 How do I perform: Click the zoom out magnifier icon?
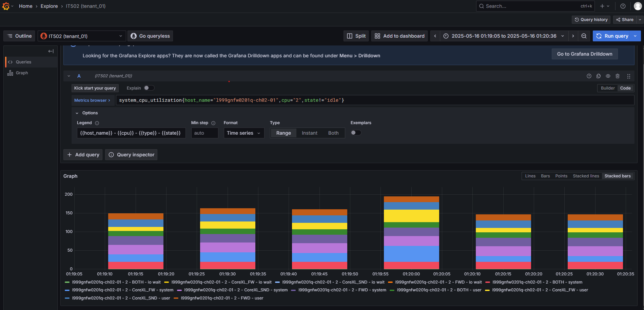coord(584,36)
